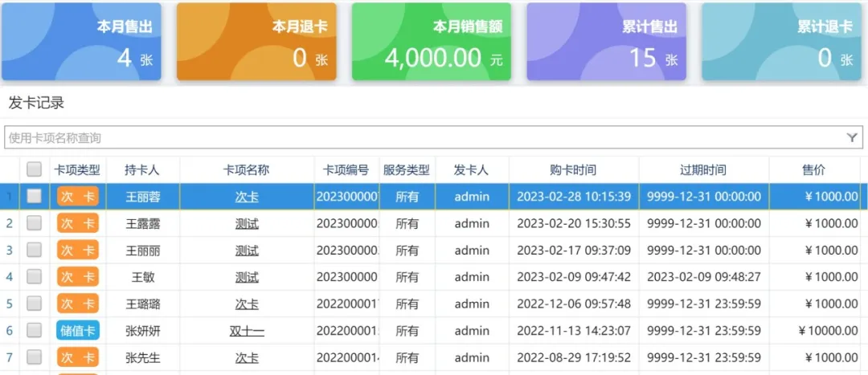The width and height of the screenshot is (868, 375).
Task: Click the 储值卡 badge for 张妍妍
Action: (77, 331)
